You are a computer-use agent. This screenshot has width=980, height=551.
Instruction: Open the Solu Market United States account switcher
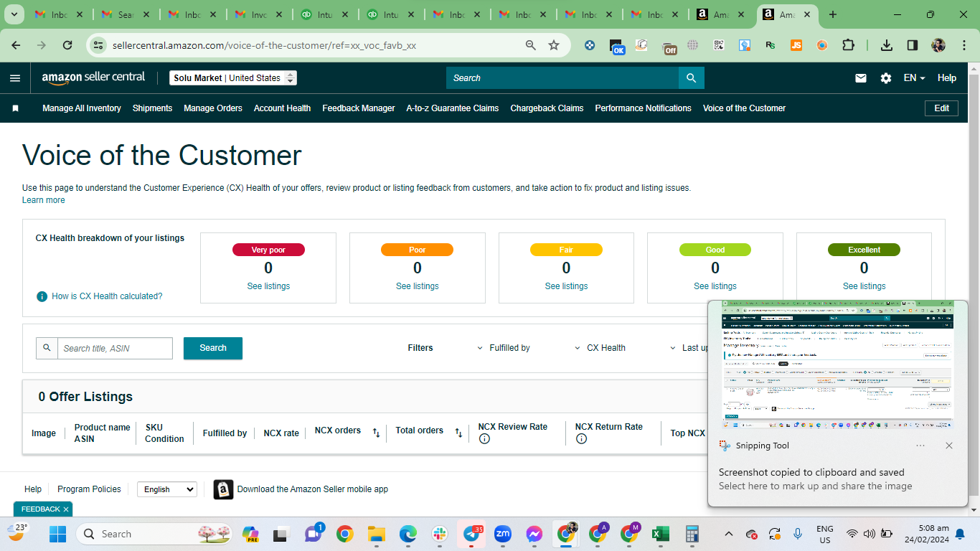click(x=233, y=78)
